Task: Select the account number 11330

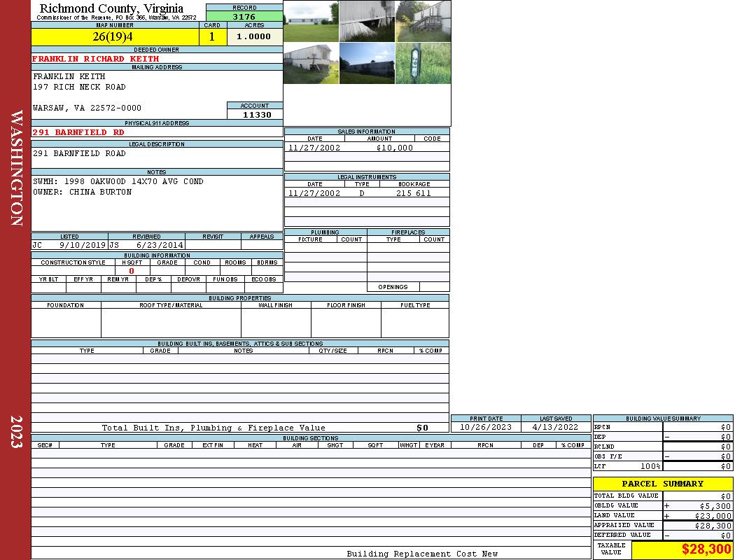Action: (257, 115)
